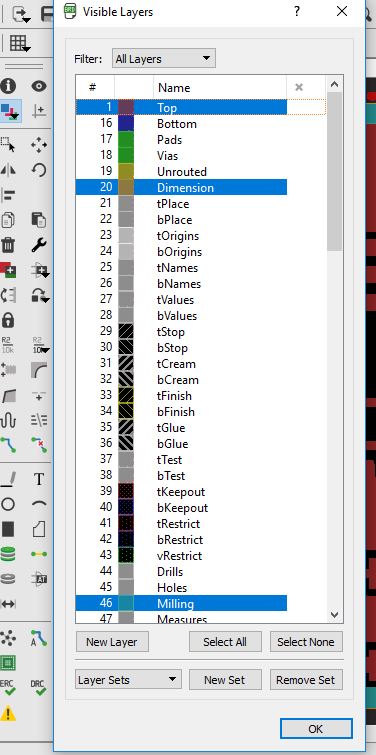Deselect the highlighted Dimension layer
The image size is (376, 755).
click(x=181, y=187)
